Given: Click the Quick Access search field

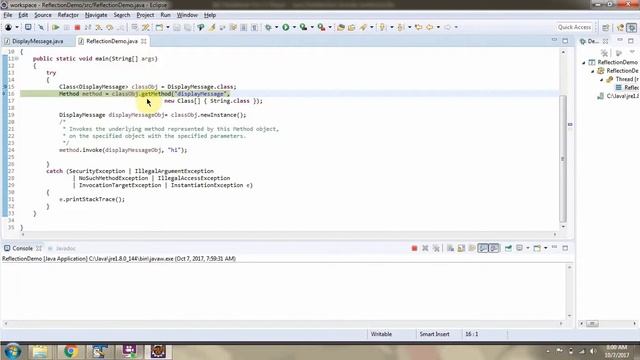Looking at the screenshot, I should (x=574, y=27).
